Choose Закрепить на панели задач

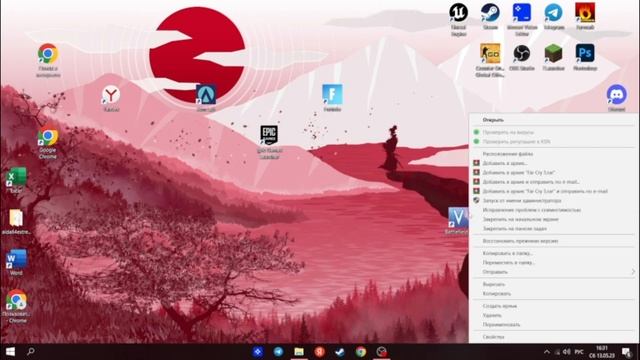point(552,229)
